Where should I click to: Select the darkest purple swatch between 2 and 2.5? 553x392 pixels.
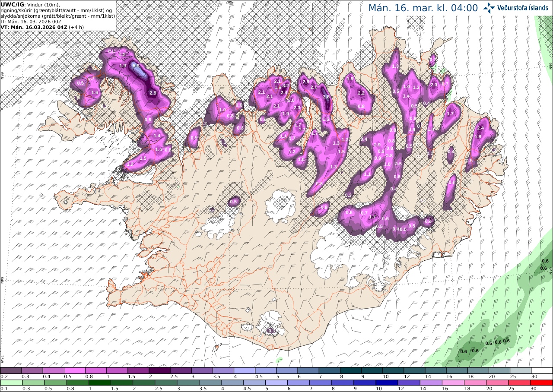pos(159,370)
